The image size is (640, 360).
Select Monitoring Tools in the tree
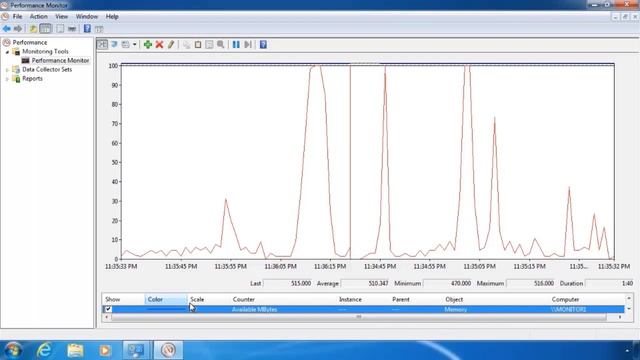(45, 51)
